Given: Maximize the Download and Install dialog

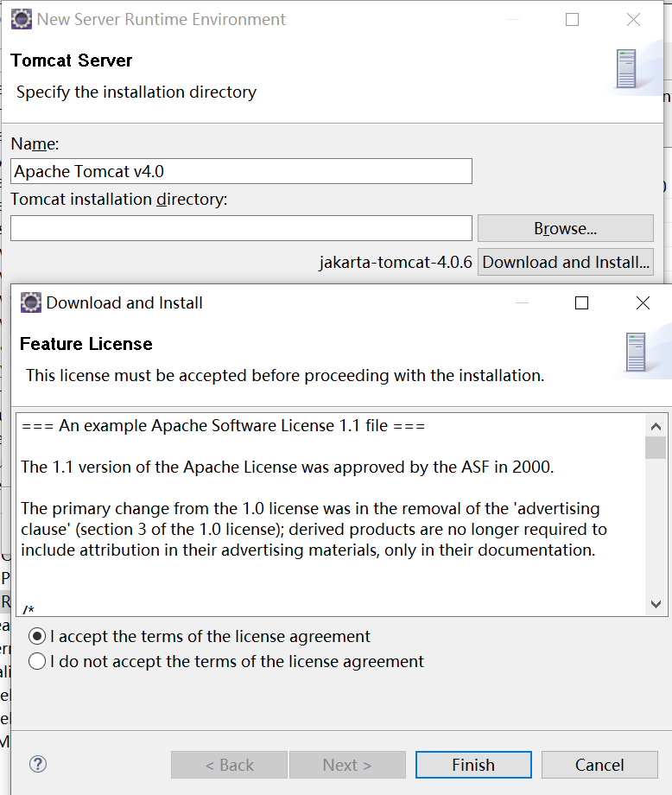Looking at the screenshot, I should click(x=582, y=302).
